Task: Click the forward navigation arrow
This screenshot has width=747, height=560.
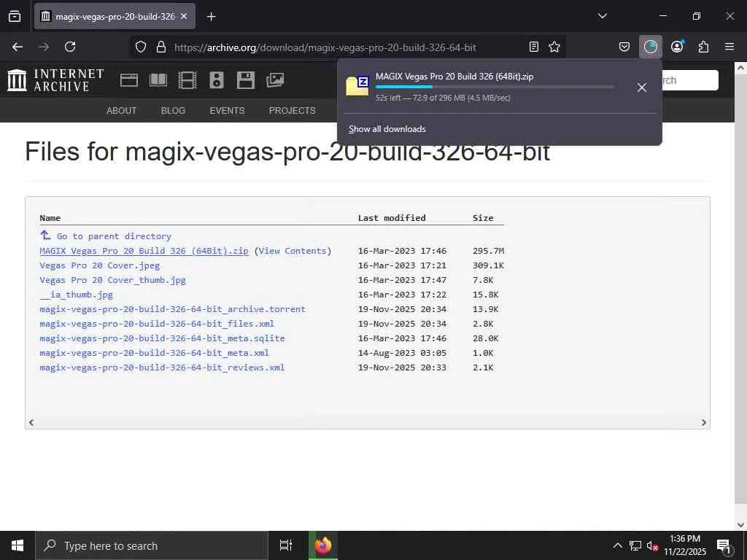Action: pyautogui.click(x=44, y=47)
